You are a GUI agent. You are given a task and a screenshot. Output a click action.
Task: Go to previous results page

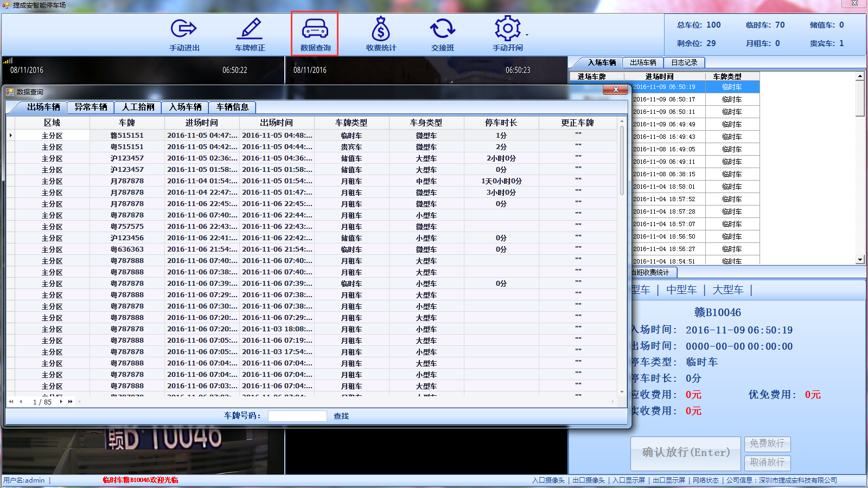22,402
